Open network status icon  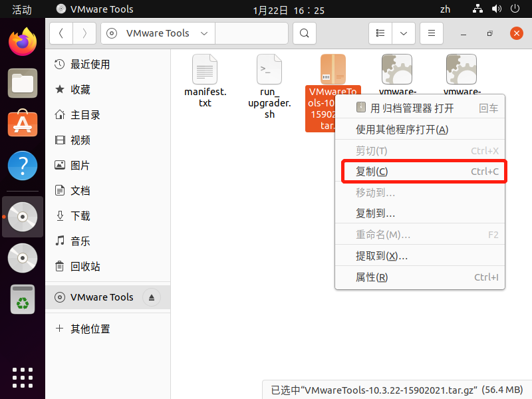pos(477,9)
